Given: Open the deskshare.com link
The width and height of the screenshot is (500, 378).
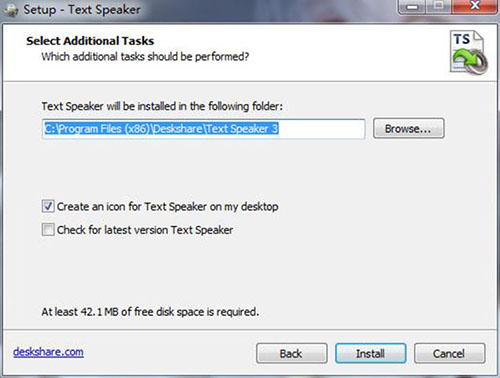Looking at the screenshot, I should point(48,352).
